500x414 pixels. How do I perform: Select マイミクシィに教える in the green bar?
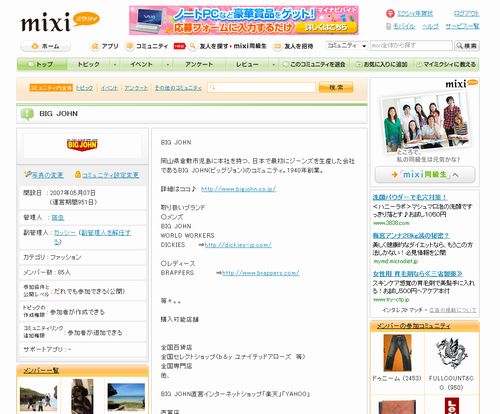[x=446, y=64]
